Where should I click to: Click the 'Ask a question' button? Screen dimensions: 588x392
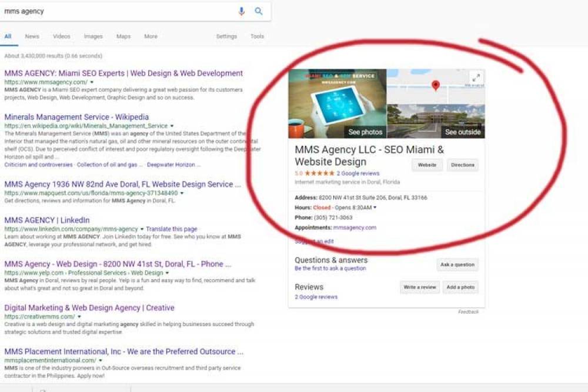pos(457,264)
